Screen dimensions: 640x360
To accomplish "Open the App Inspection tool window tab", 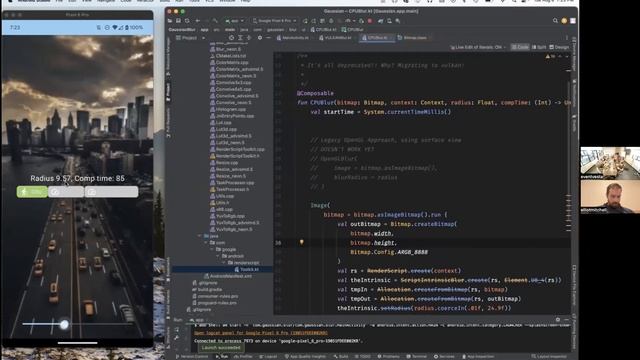I will 478,357.
